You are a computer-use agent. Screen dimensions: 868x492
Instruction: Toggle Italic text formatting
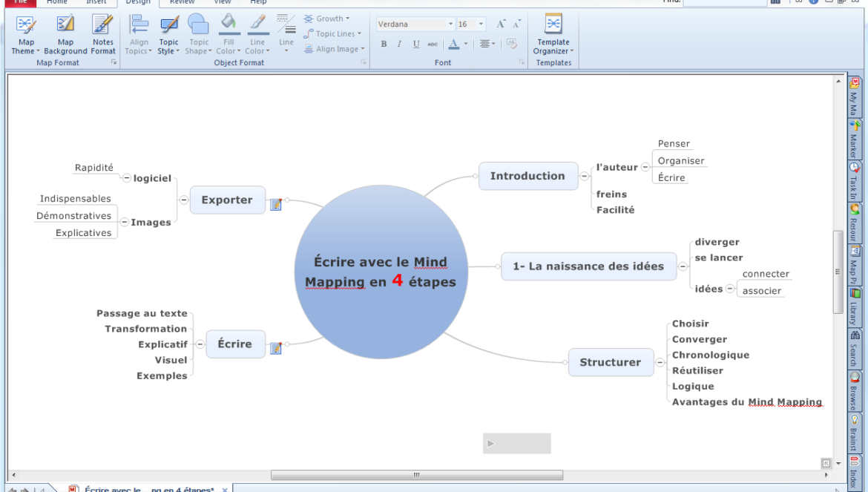point(399,45)
